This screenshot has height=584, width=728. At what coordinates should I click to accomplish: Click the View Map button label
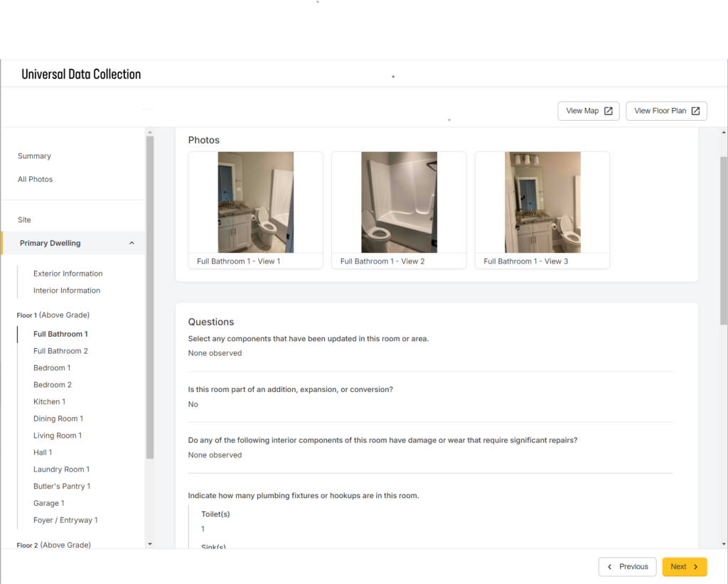582,111
